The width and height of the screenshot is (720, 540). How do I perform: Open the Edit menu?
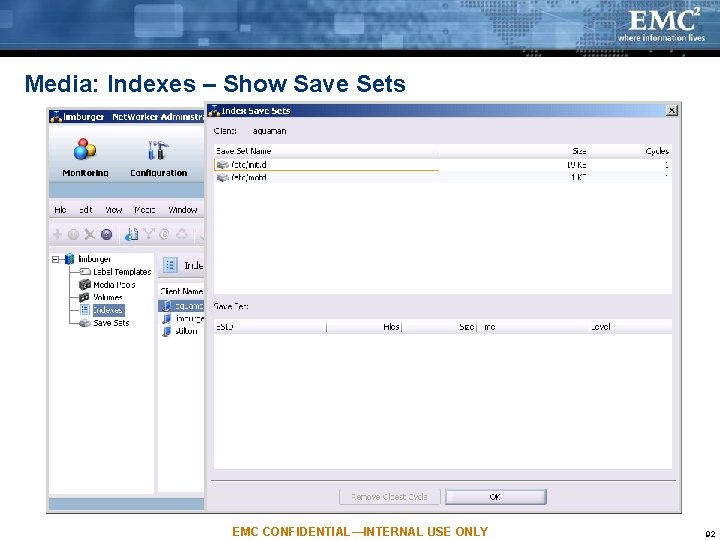(86, 210)
